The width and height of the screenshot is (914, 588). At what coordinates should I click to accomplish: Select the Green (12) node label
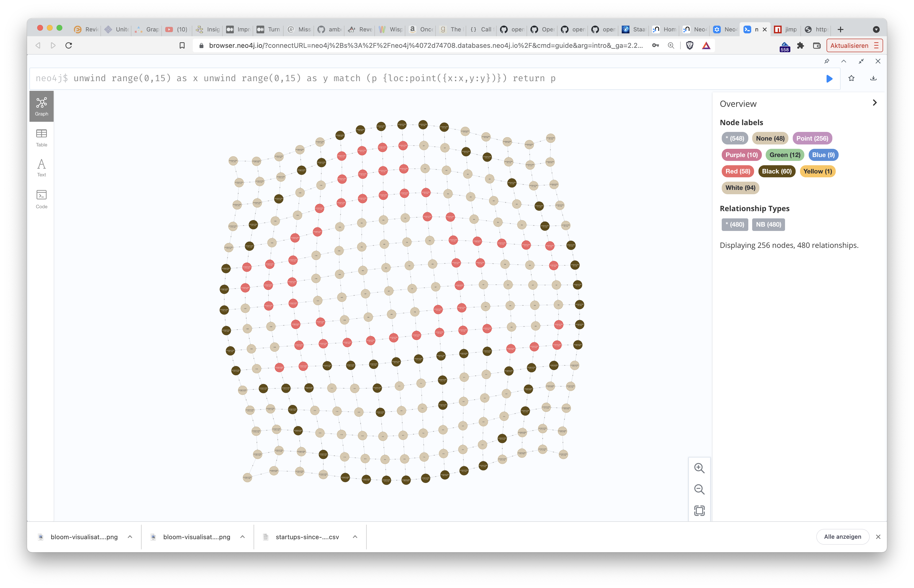click(784, 155)
